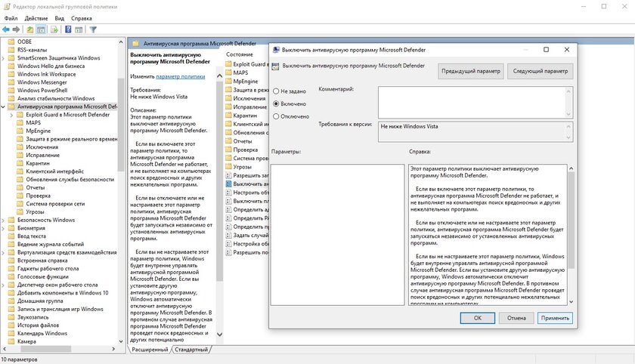The width and height of the screenshot is (635, 364).
Task: Open the Исключения folder in settings list
Action: 246,98
